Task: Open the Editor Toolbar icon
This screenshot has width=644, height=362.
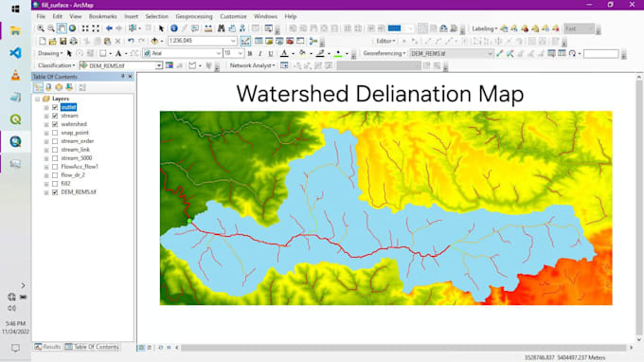Action: [x=245, y=41]
